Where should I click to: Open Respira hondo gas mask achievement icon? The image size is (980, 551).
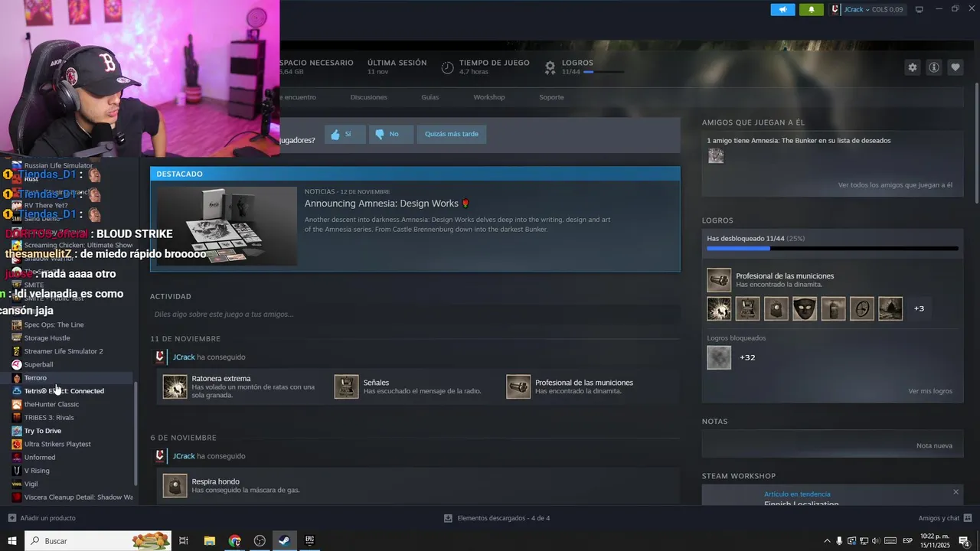tap(175, 486)
